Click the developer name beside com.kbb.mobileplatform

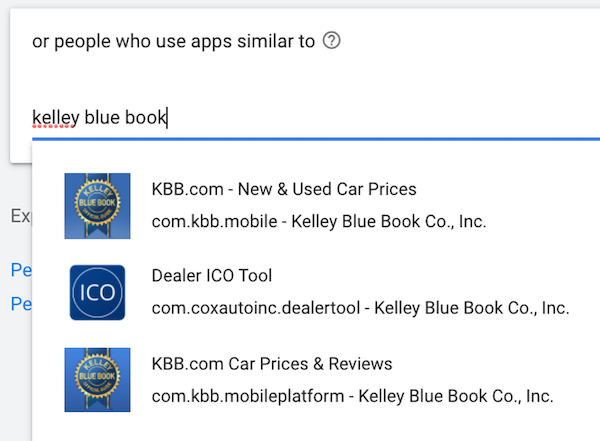[455, 396]
